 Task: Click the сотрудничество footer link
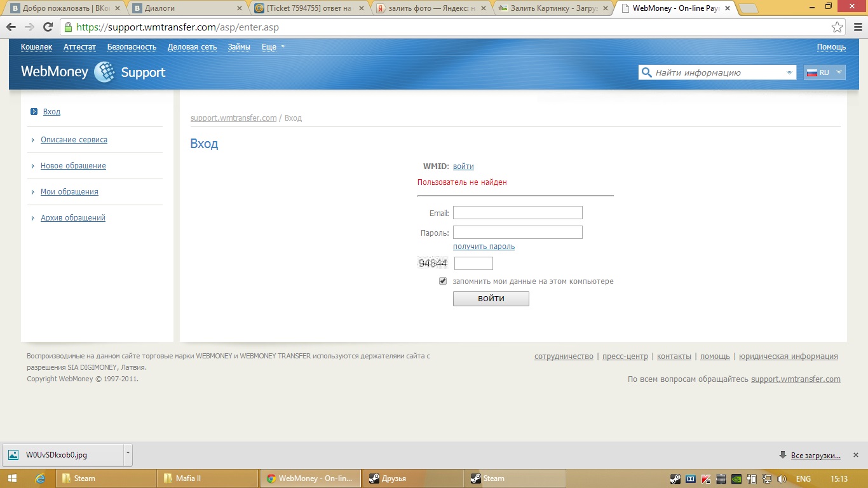pyautogui.click(x=564, y=356)
